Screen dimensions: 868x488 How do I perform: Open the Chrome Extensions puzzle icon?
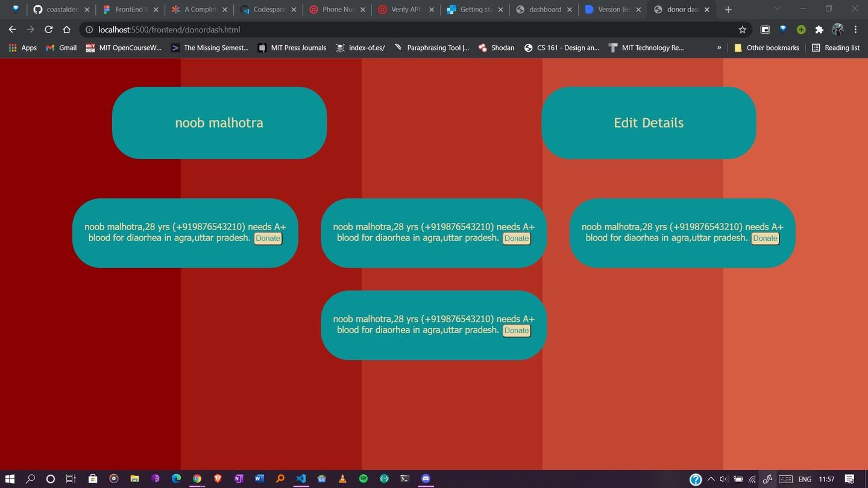pos(819,30)
